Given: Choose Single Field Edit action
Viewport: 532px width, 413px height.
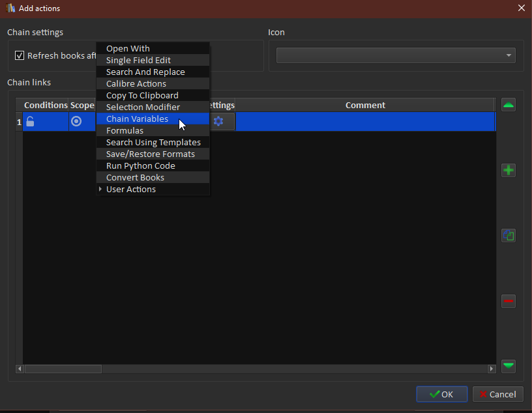Looking at the screenshot, I should point(153,60).
